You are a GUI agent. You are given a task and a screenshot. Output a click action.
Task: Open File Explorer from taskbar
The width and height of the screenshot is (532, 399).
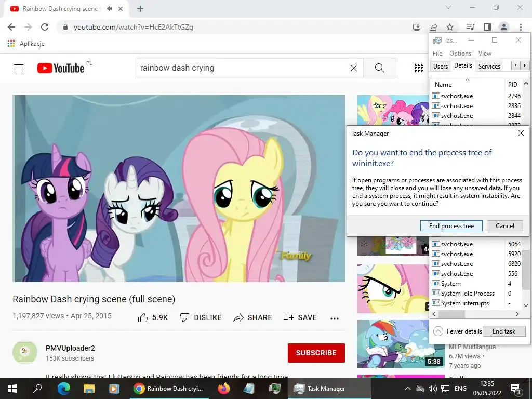click(89, 389)
